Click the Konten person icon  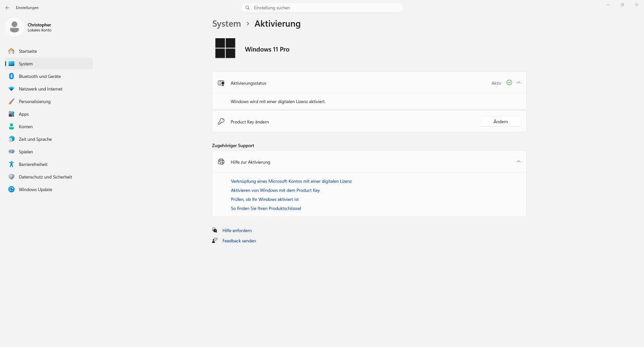[11, 127]
